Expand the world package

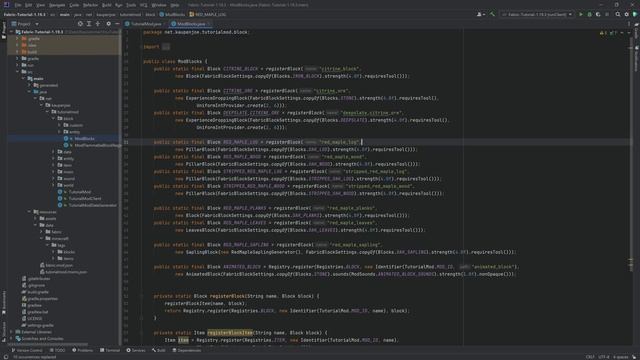53,185
